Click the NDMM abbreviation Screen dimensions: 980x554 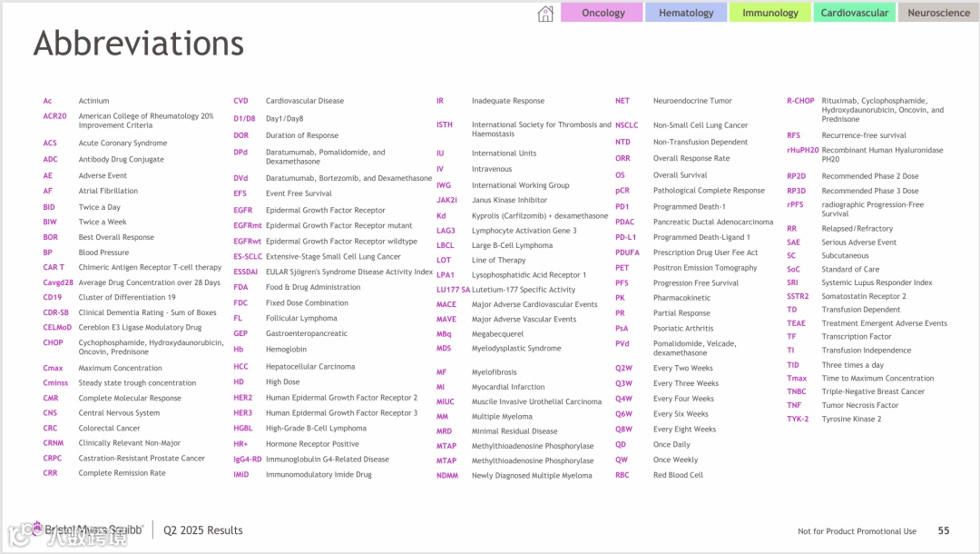click(446, 476)
